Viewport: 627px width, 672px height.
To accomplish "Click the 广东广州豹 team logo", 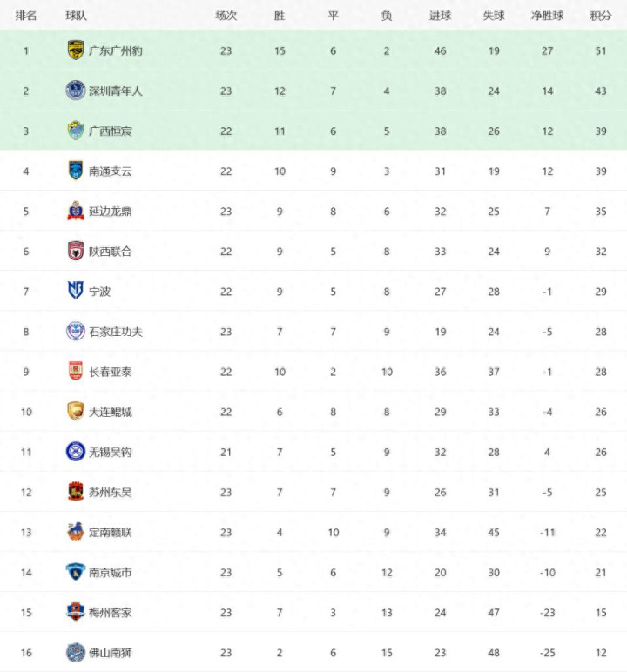I will click(76, 50).
